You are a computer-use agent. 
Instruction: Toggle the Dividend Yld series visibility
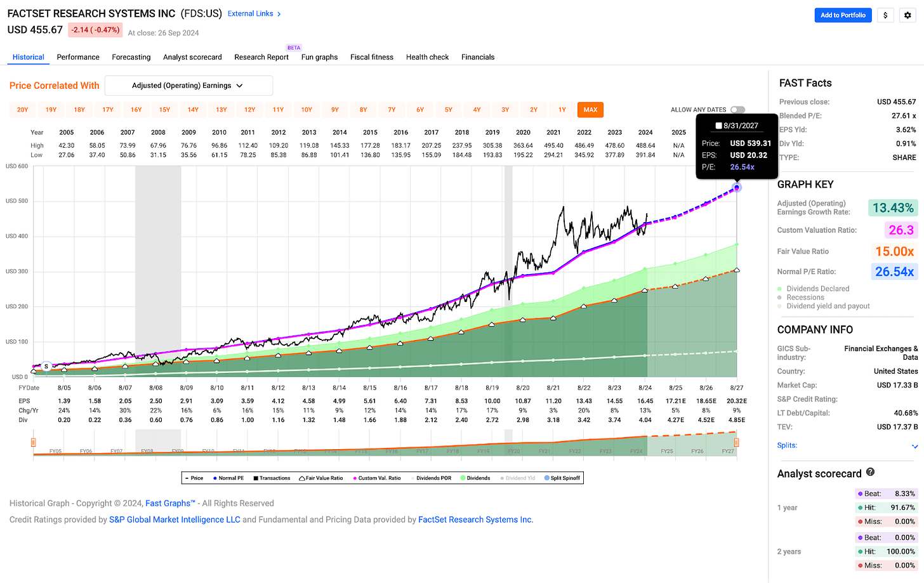(x=503, y=478)
